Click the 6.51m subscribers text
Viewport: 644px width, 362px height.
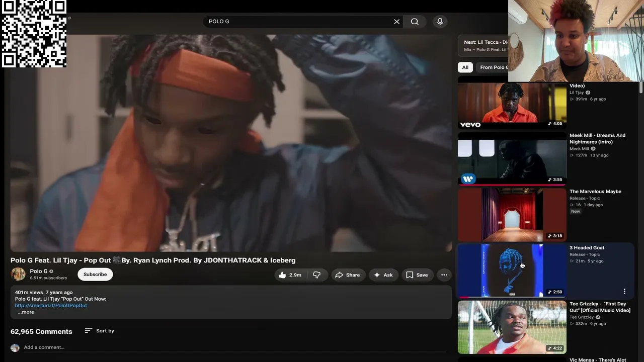pyautogui.click(x=48, y=278)
